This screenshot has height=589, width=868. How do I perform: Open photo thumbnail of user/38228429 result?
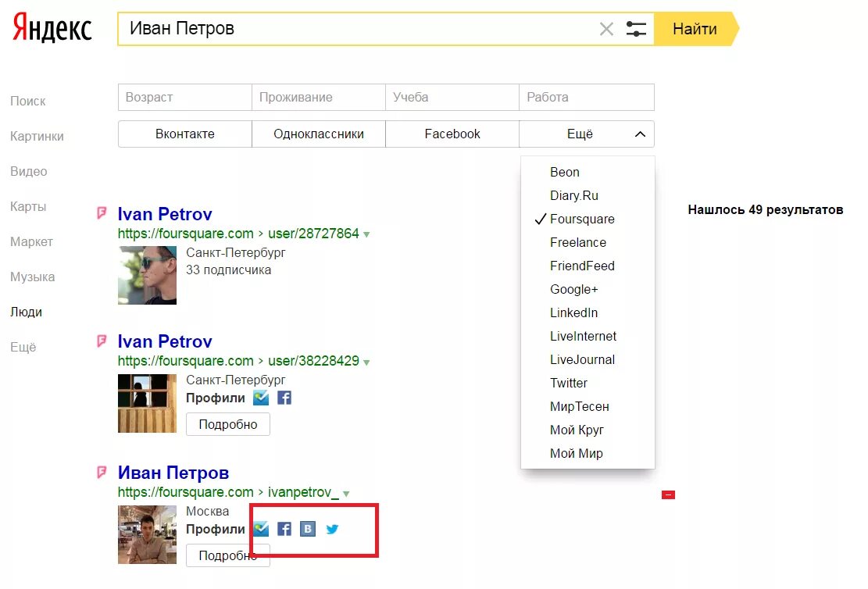point(147,403)
